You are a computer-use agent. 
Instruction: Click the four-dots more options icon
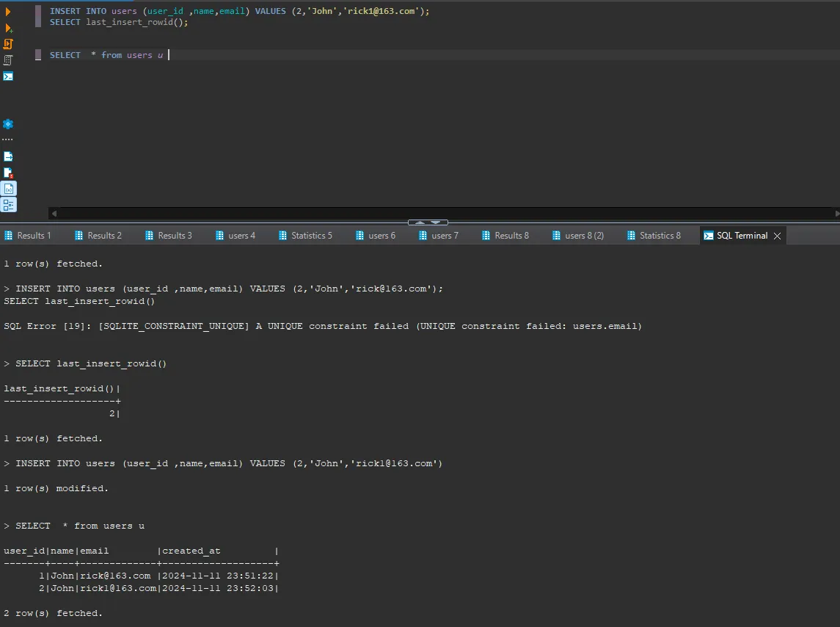[x=7, y=139]
